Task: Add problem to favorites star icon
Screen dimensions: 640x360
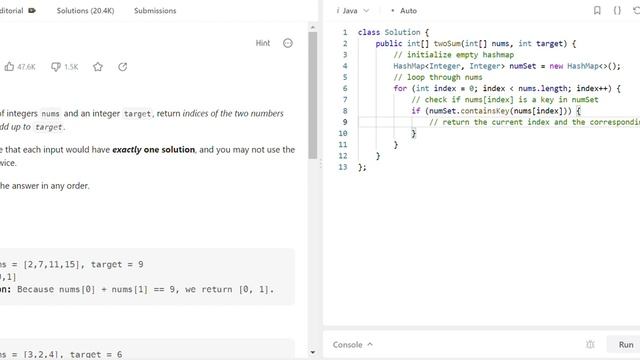Action: pyautogui.click(x=98, y=67)
